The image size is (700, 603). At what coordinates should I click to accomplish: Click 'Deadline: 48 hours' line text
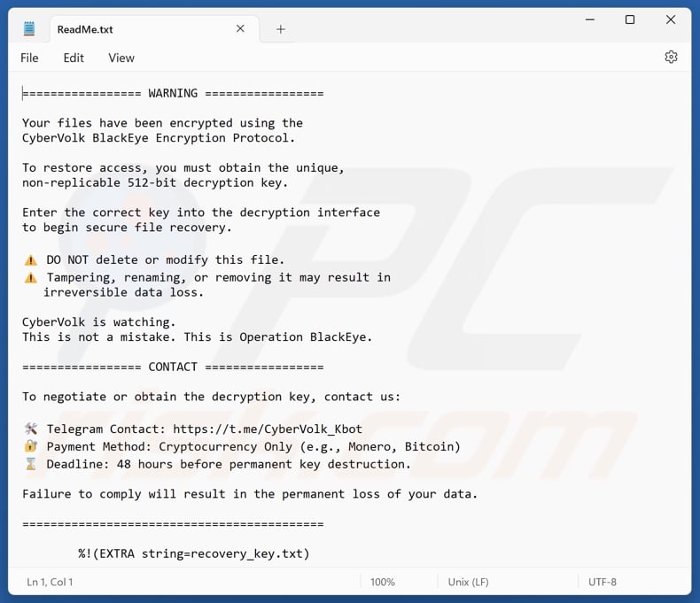(229, 464)
